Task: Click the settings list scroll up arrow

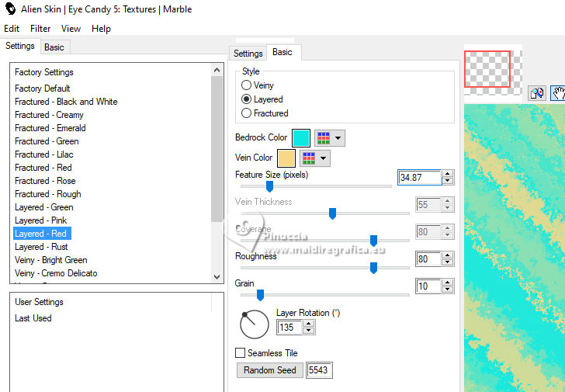Action: pos(217,70)
